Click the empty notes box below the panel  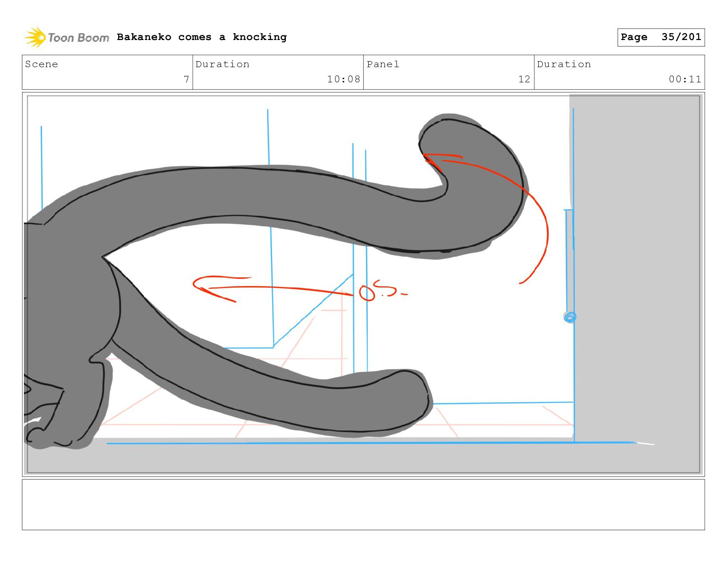point(363,505)
